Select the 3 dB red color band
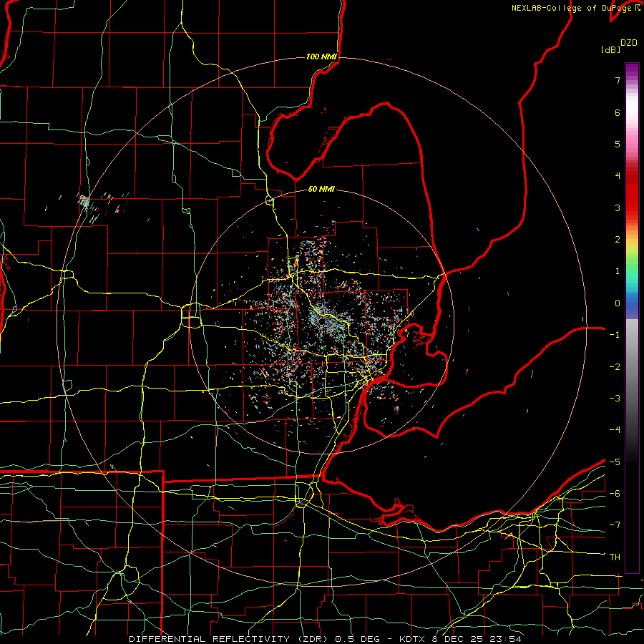This screenshot has width=644, height=644. [x=632, y=208]
